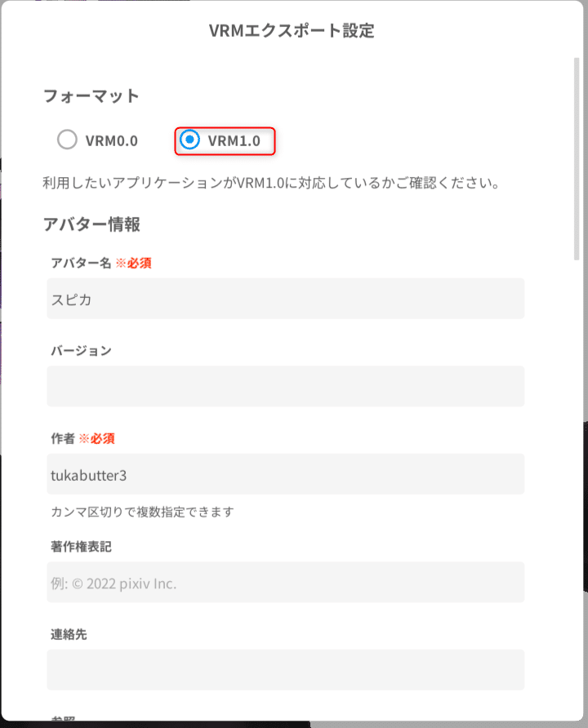This screenshot has width=588, height=728.
Task: Click the フォーマット section heading
Action: [x=91, y=95]
